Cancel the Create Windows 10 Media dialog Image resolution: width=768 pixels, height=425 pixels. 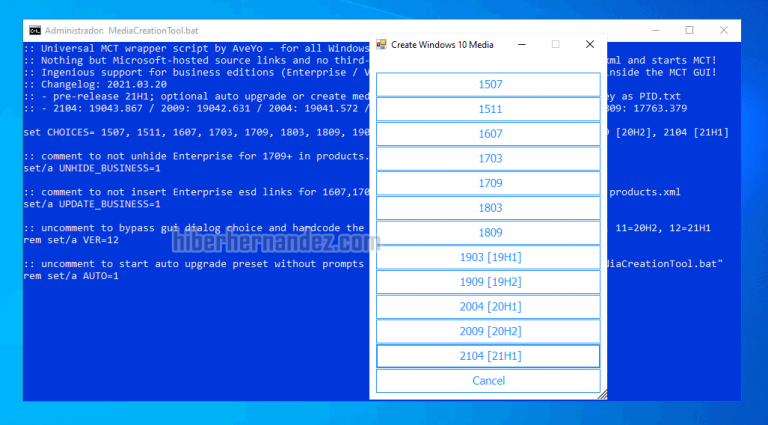(488, 381)
